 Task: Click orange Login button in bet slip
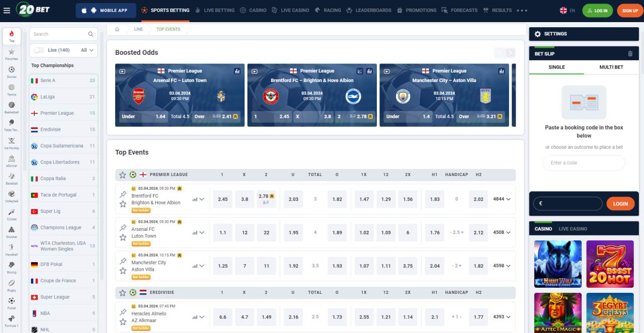[x=620, y=204]
